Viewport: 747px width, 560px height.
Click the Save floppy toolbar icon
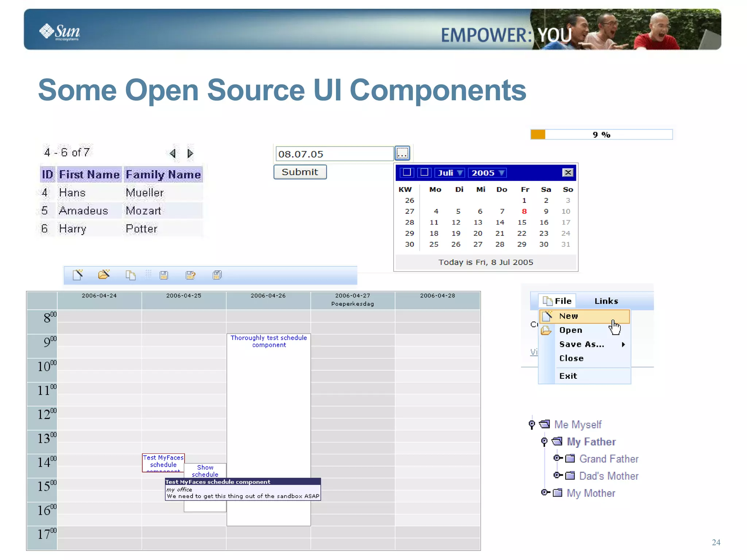click(x=164, y=275)
